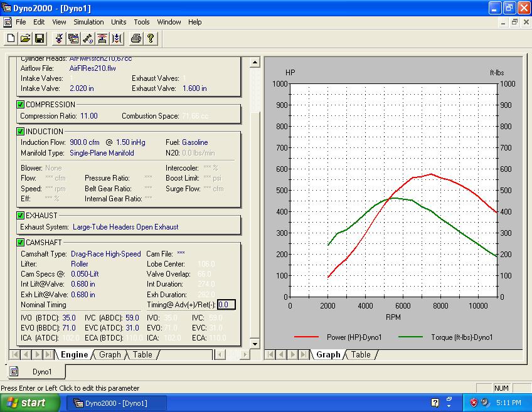Viewport: 532px width, 412px height.
Task: Click Dyno2000 - [Dyno1] taskbar button
Action: 116,403
